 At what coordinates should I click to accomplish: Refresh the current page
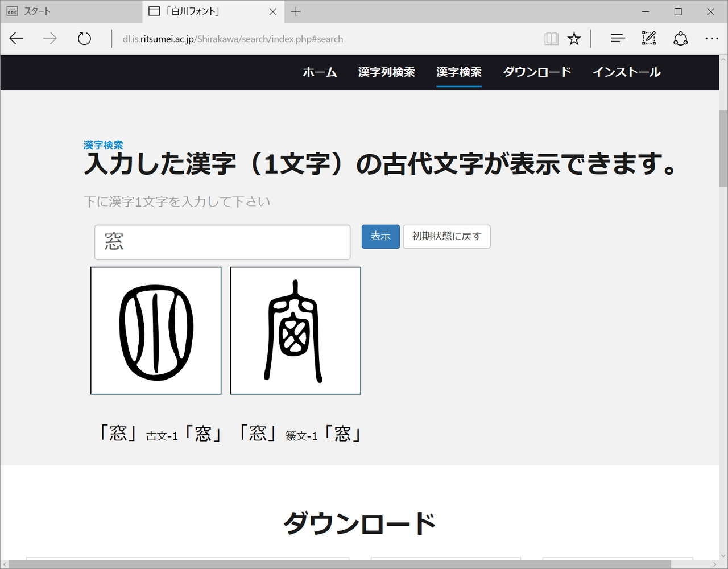(x=84, y=38)
